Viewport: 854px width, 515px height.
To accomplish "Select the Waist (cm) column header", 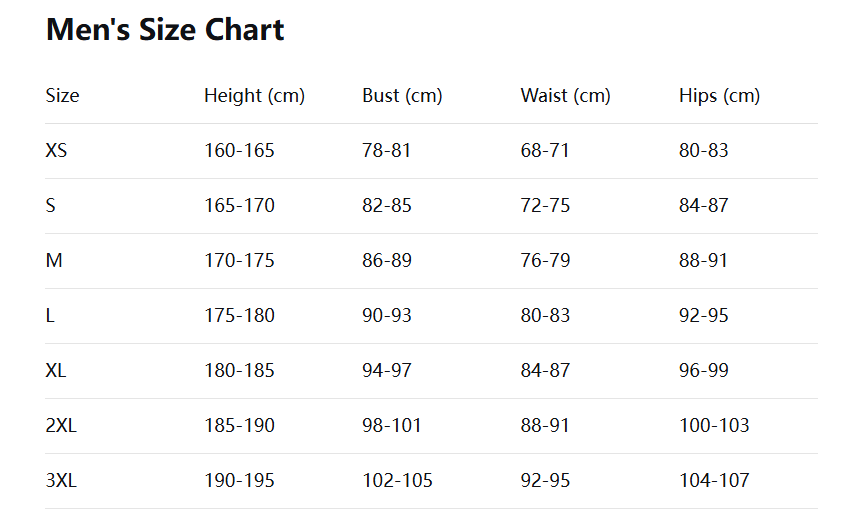I will point(565,96).
